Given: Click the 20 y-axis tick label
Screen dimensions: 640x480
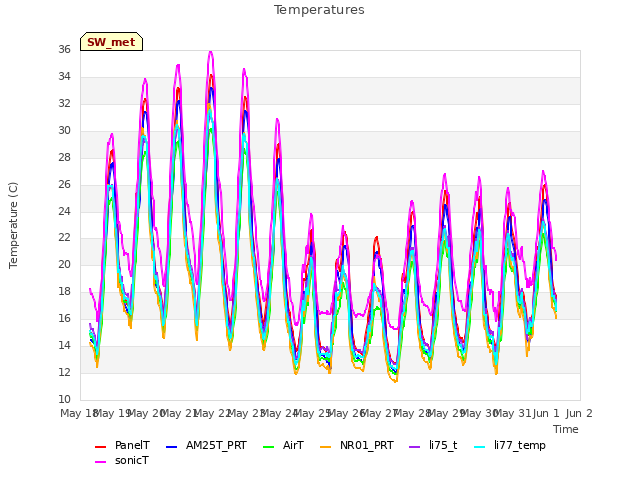Looking at the screenshot, I should point(64,264).
